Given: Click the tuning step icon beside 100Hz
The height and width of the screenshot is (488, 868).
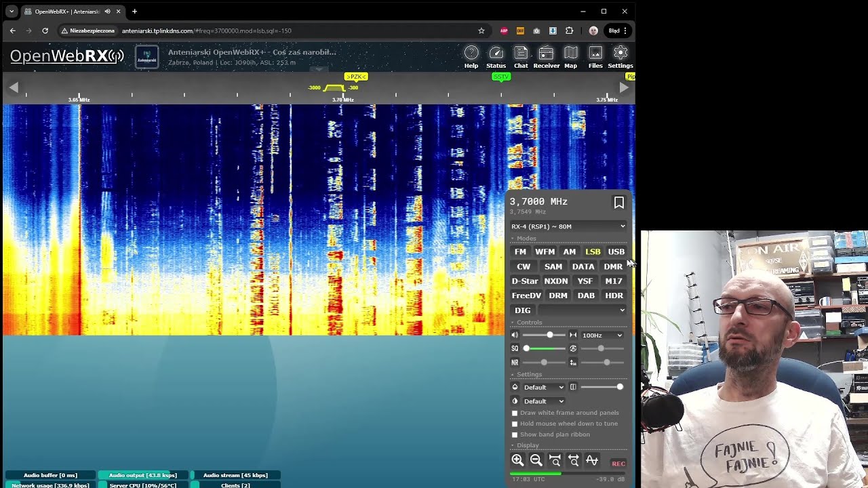Looking at the screenshot, I should 573,335.
